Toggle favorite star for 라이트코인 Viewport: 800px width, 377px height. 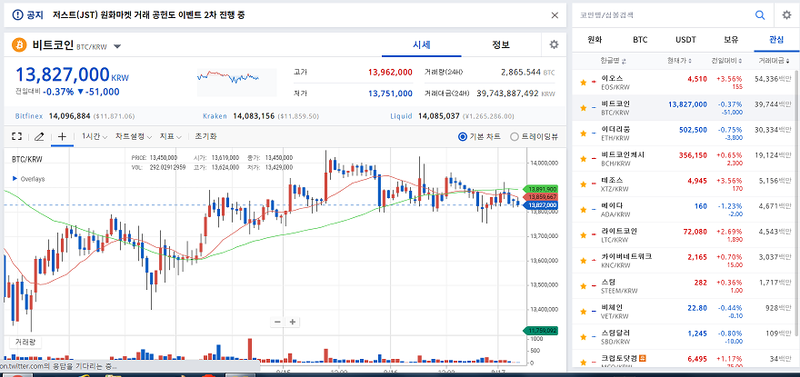(584, 235)
